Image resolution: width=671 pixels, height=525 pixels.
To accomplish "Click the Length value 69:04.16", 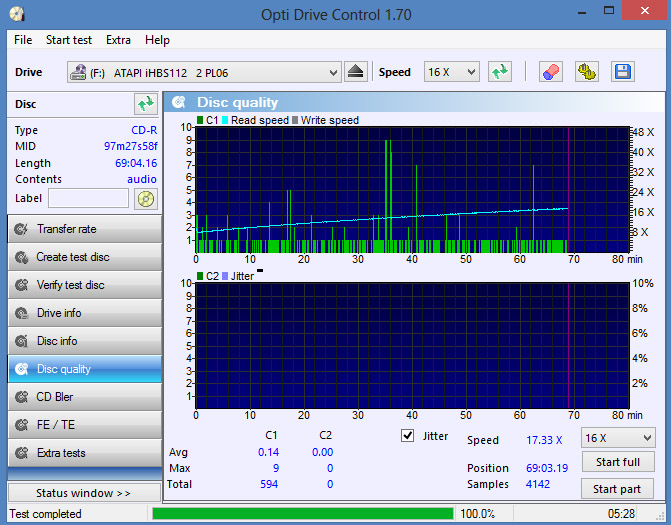I will pos(136,163).
